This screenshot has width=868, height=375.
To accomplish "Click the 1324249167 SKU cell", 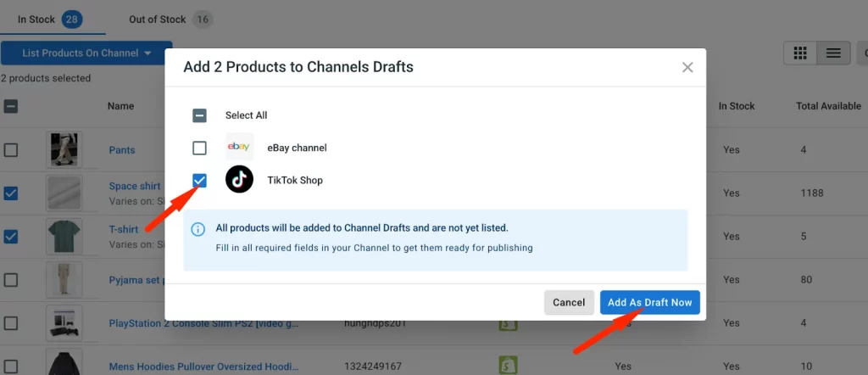I will point(373,367).
